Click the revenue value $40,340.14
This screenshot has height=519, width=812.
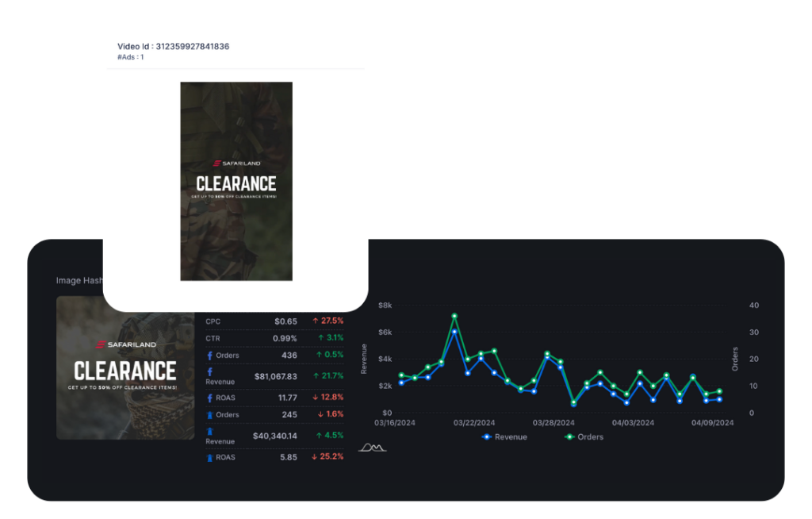(275, 436)
